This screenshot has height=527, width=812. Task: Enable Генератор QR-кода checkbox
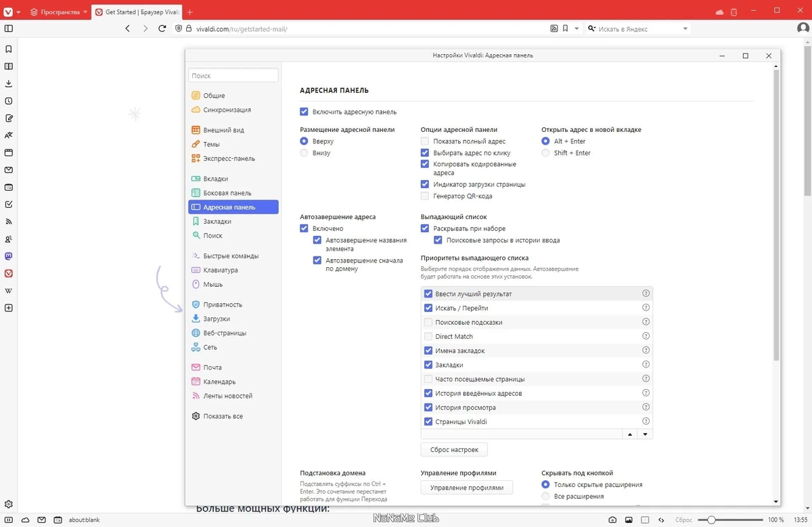(425, 196)
